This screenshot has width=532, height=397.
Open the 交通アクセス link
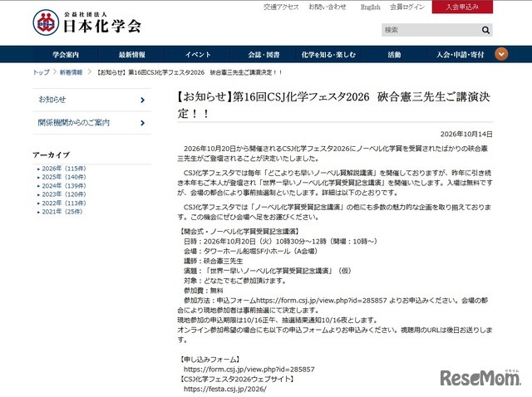coord(281,7)
